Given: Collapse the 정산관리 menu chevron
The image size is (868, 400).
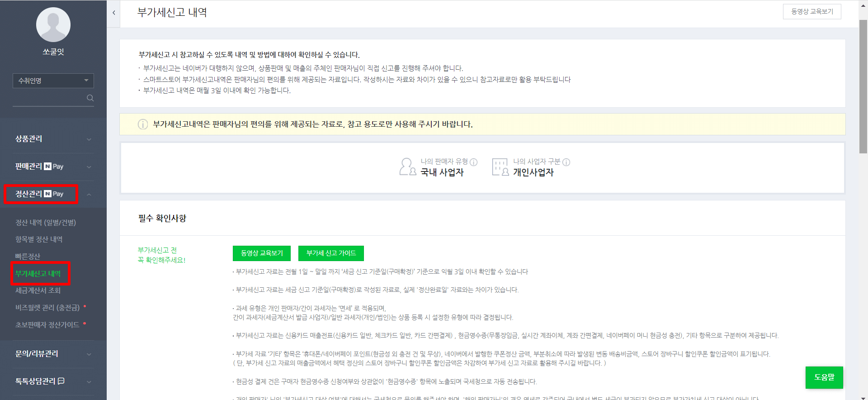Looking at the screenshot, I should (x=89, y=195).
